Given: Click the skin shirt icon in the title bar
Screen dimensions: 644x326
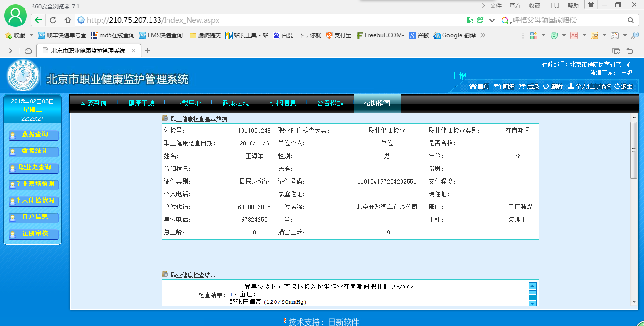Looking at the screenshot, I should 591,4.
